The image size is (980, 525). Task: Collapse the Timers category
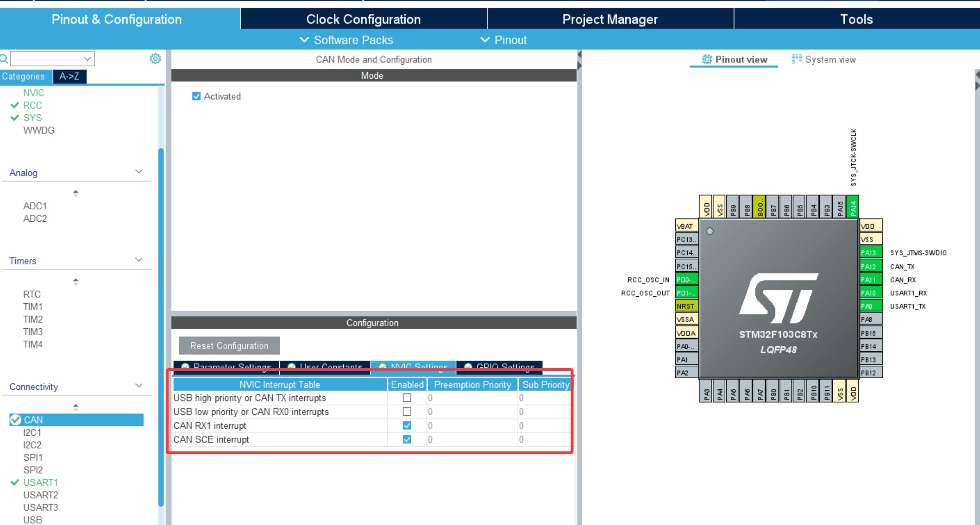pos(138,260)
